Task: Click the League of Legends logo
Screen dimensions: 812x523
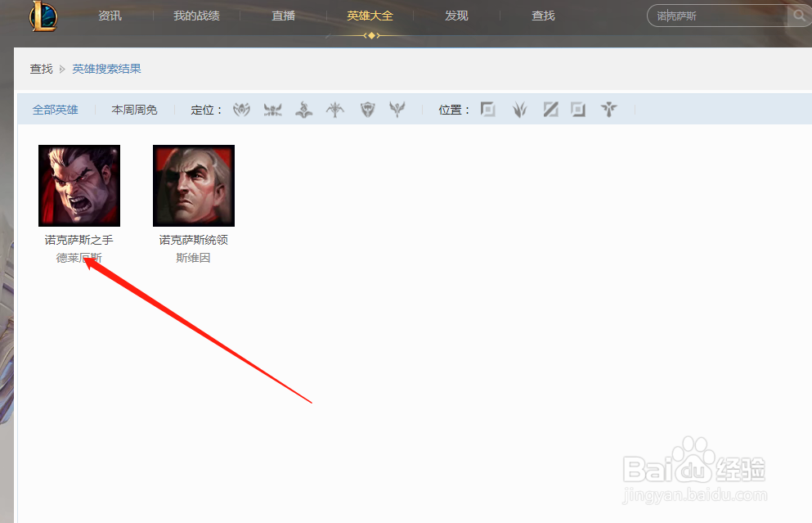Action: [x=43, y=16]
